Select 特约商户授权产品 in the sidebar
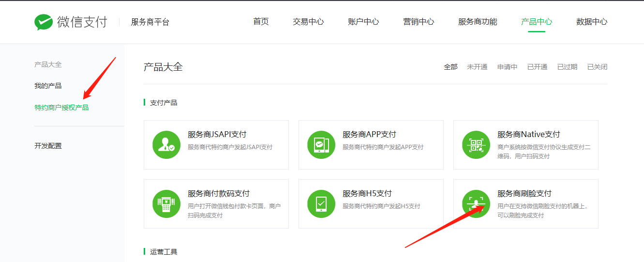The width and height of the screenshot is (644, 262). [x=61, y=108]
